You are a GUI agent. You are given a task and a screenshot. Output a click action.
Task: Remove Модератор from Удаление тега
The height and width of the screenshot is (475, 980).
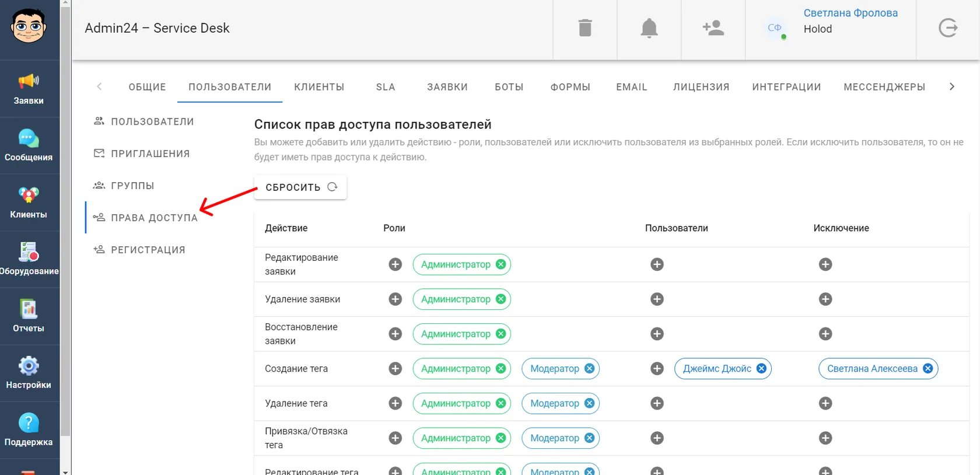tap(589, 403)
